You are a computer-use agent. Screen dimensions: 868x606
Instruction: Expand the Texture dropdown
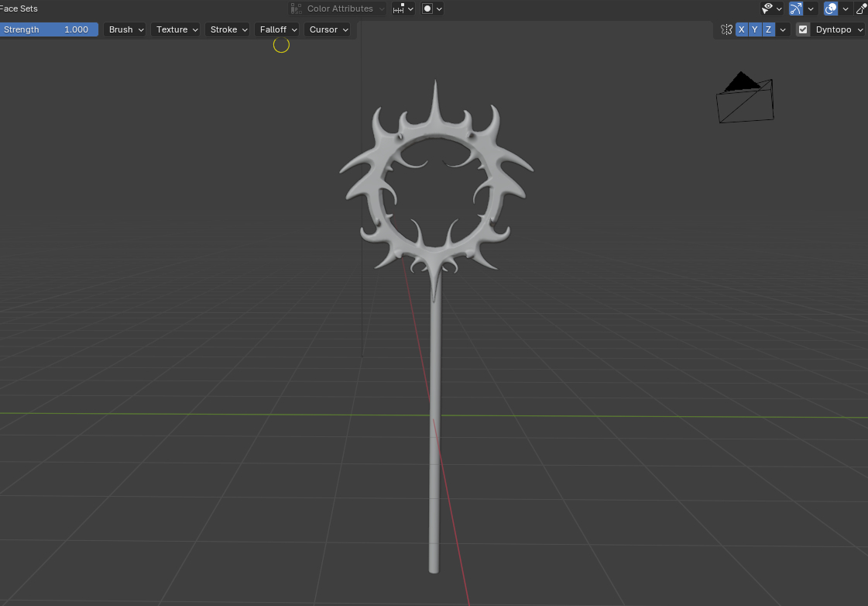[176, 29]
